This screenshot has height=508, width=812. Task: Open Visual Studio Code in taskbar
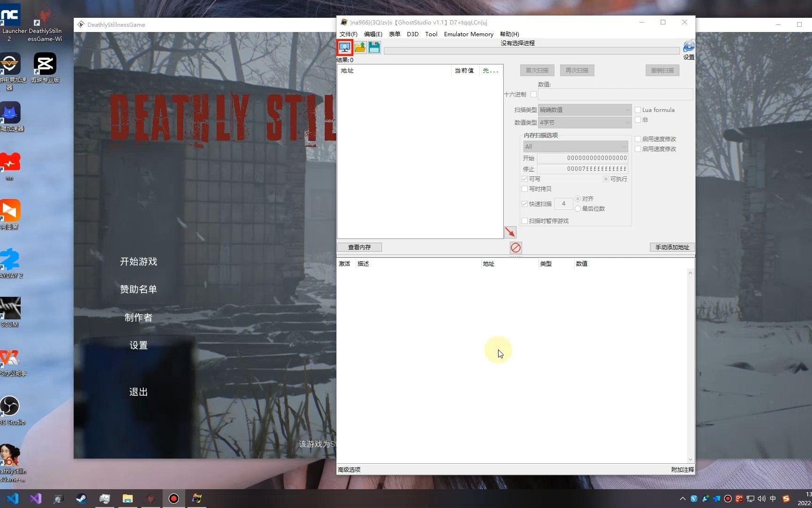point(13,499)
